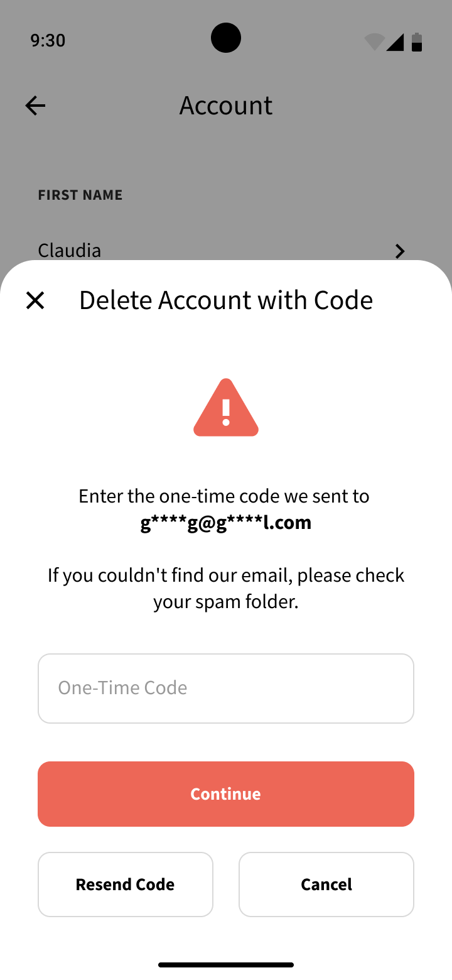Open the Claudia first name entry
Screen dimensions: 452x980
pyautogui.click(x=70, y=250)
